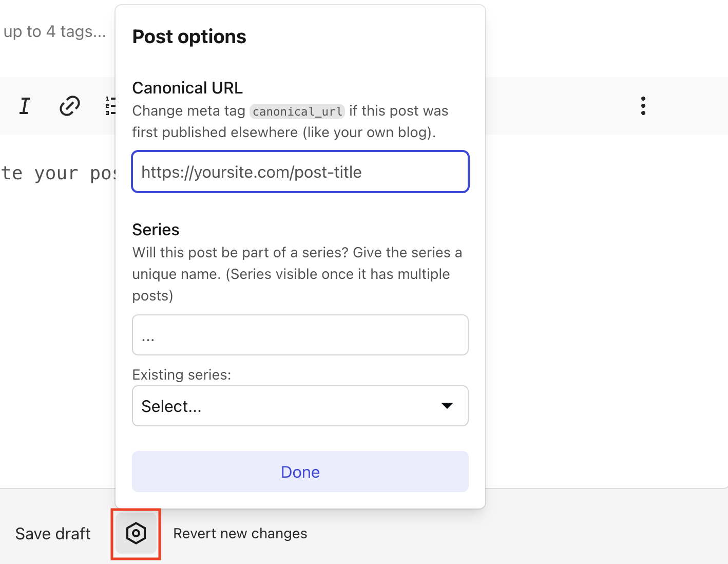Image resolution: width=728 pixels, height=564 pixels.
Task: Click Revert new changes
Action: (x=240, y=534)
